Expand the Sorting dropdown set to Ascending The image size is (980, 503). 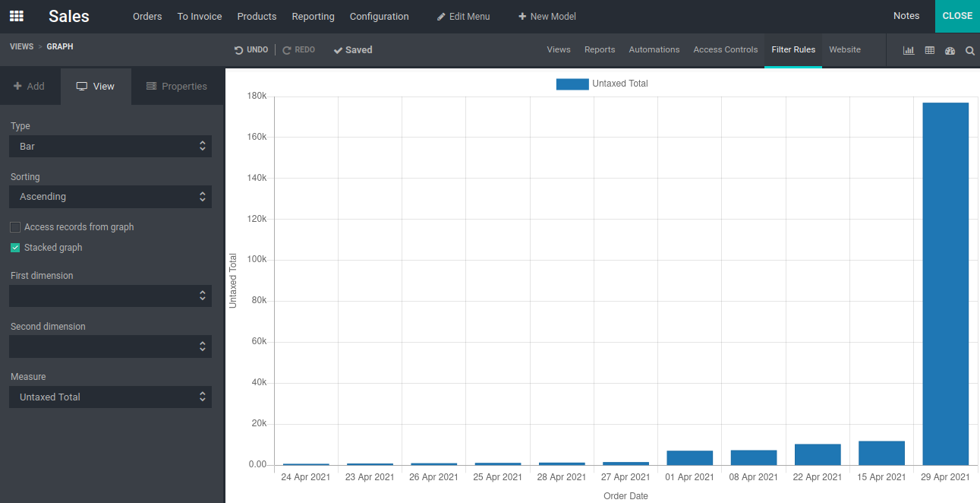click(110, 197)
